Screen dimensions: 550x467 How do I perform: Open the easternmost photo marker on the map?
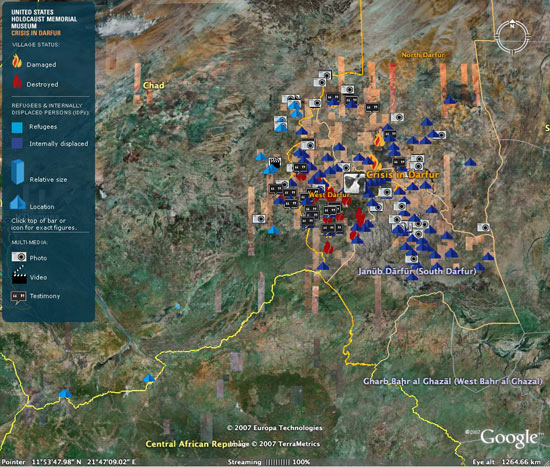pyautogui.click(x=483, y=227)
